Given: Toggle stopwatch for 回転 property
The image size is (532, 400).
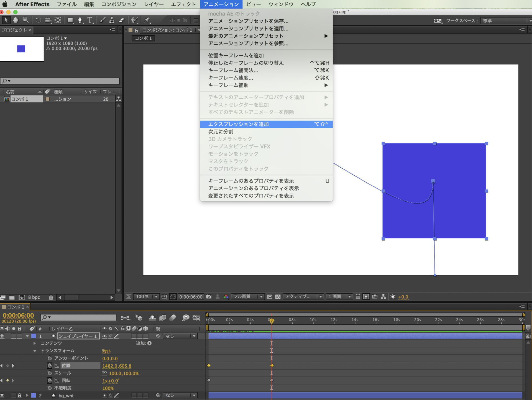Looking at the screenshot, I should pyautogui.click(x=50, y=380).
